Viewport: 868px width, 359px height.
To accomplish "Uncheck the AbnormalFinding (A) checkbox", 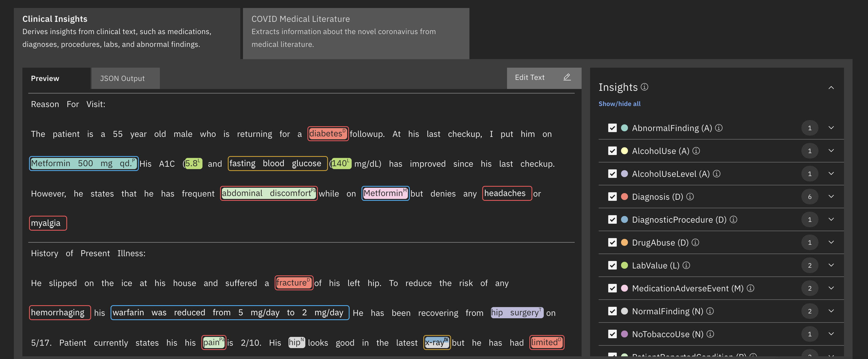I will pos(612,128).
